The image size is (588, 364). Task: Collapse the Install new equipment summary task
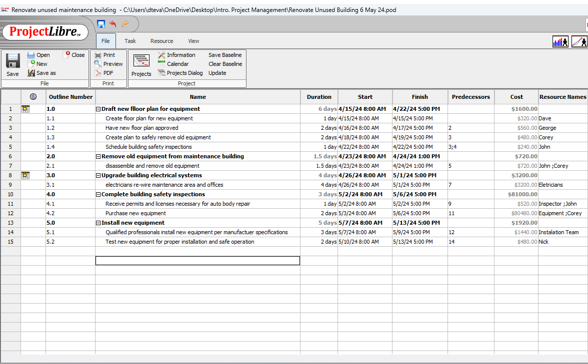[98, 223]
